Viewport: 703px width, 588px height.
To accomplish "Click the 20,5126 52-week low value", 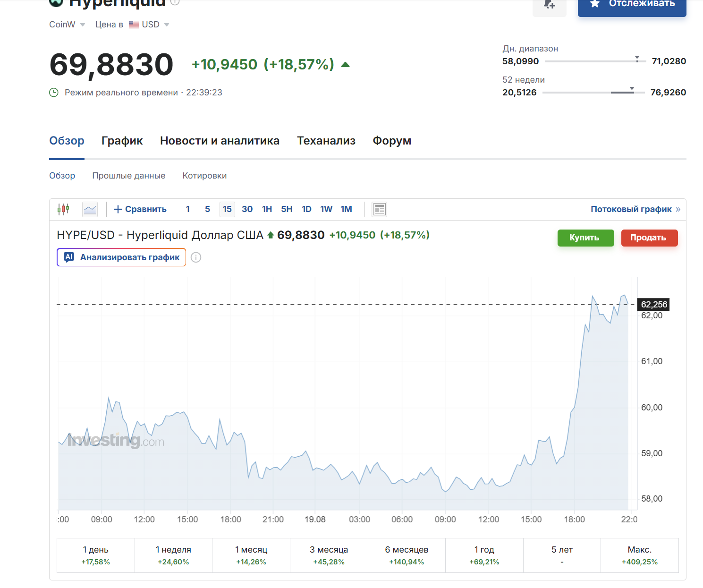I will 519,93.
